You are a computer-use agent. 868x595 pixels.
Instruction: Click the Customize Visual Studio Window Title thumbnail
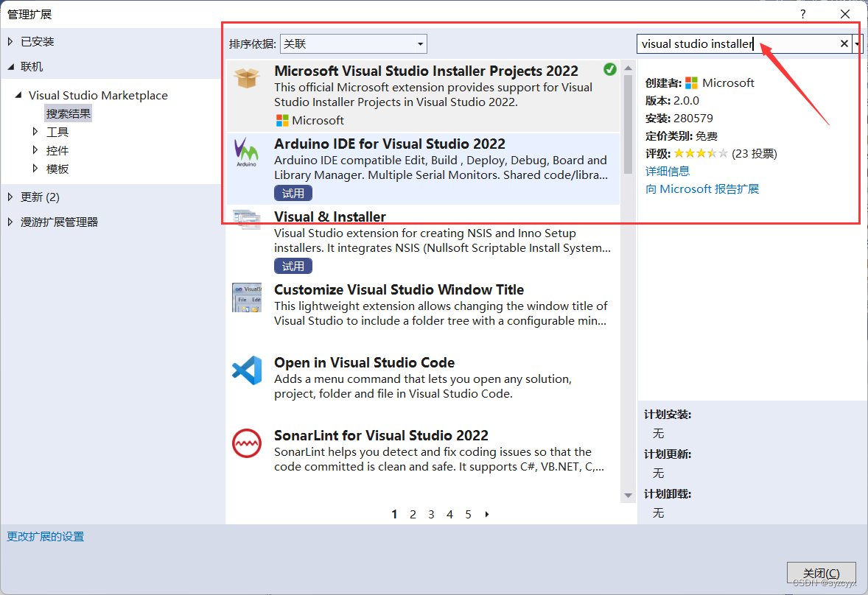point(247,297)
